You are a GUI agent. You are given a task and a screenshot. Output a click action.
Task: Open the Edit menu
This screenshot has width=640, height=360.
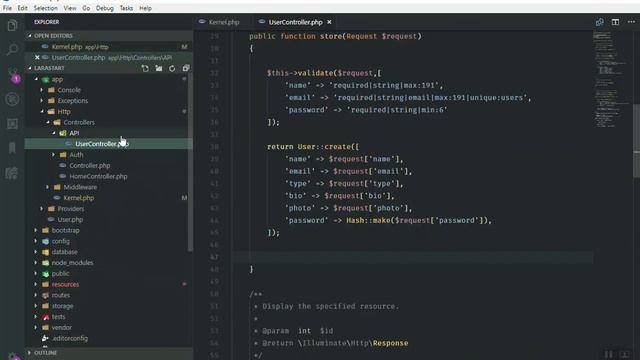point(22,8)
